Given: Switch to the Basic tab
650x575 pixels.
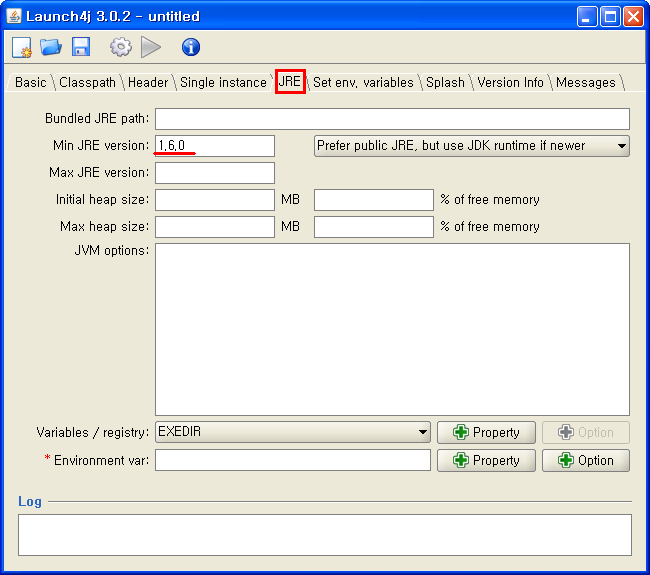Looking at the screenshot, I should pyautogui.click(x=30, y=82).
